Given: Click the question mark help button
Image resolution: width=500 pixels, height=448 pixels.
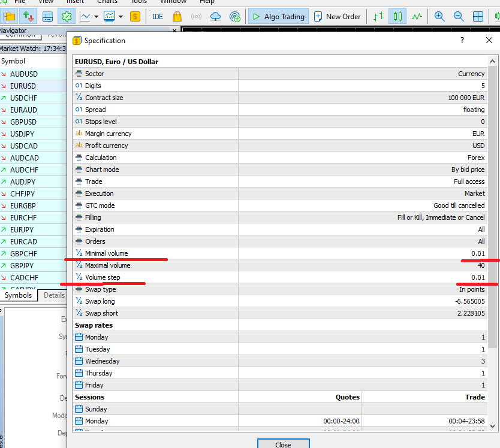Looking at the screenshot, I should point(462,40).
